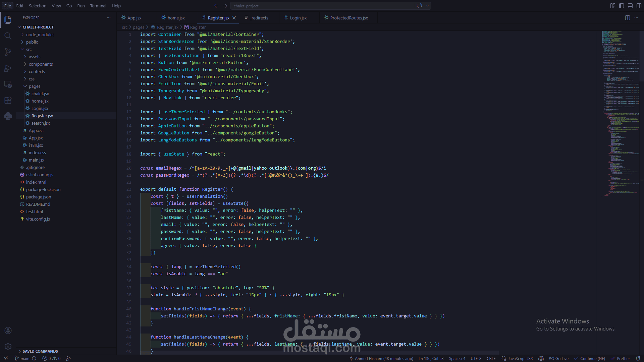Viewport: 644px width, 362px height.
Task: Switch to the _redirects editor tab
Action: (x=259, y=18)
